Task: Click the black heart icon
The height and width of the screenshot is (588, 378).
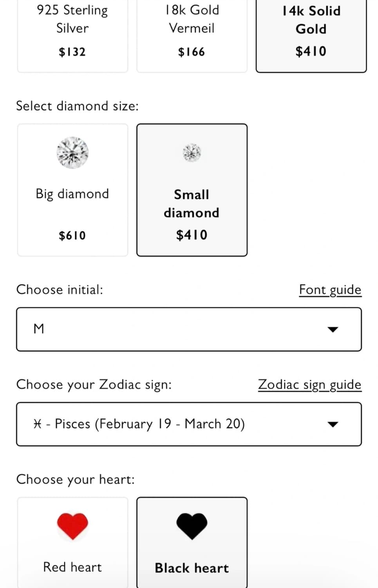Action: click(192, 525)
